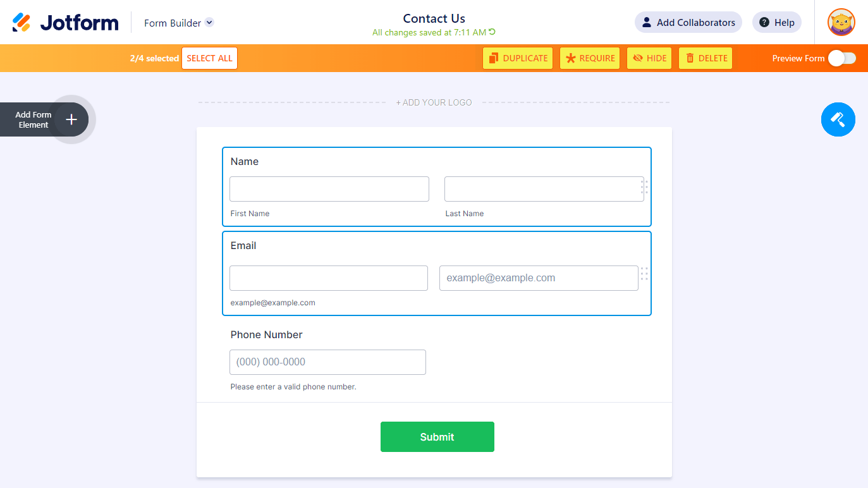Image resolution: width=868 pixels, height=488 pixels.
Task: Click the Add Form Element plus icon
Action: click(71, 119)
